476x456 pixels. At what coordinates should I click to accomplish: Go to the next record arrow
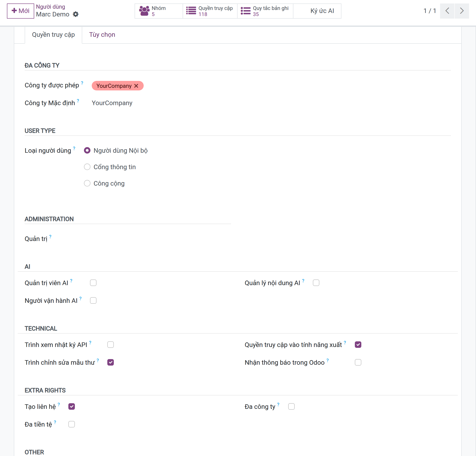pyautogui.click(x=462, y=11)
